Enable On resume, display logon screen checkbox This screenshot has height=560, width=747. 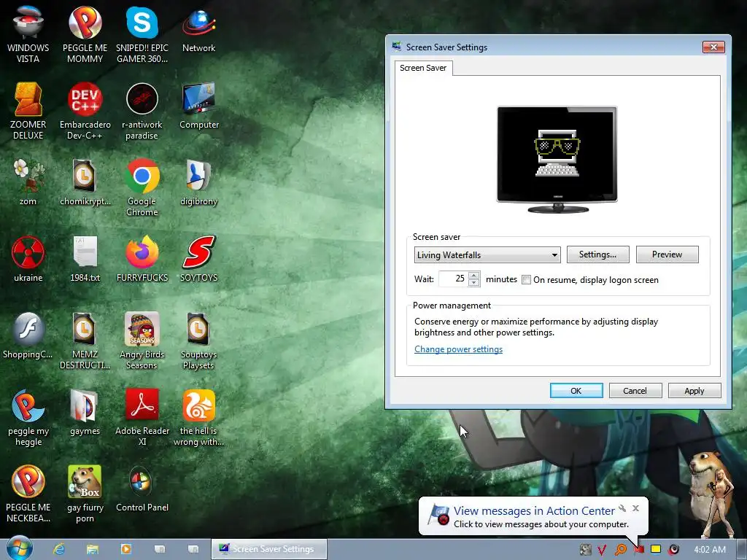tap(526, 280)
